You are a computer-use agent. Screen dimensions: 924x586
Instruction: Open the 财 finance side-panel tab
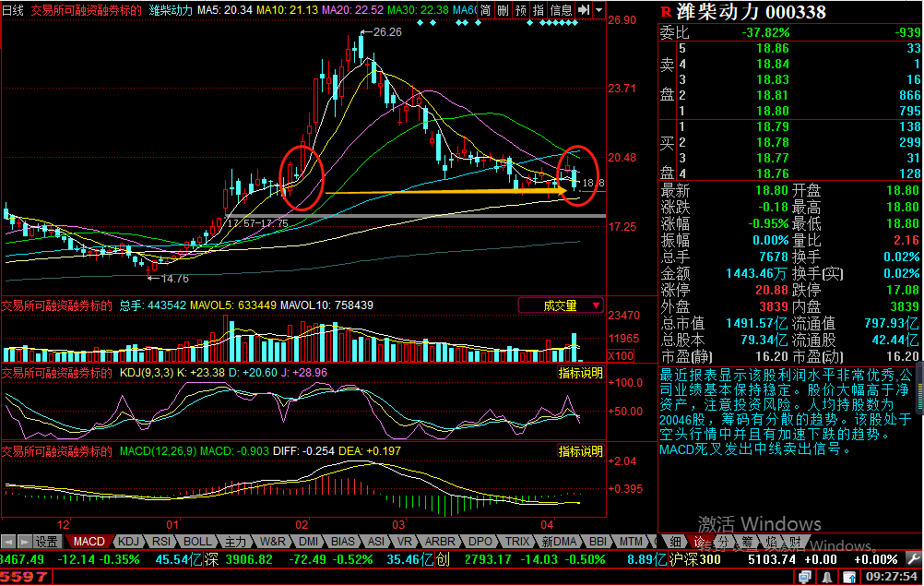pyautogui.click(x=794, y=541)
